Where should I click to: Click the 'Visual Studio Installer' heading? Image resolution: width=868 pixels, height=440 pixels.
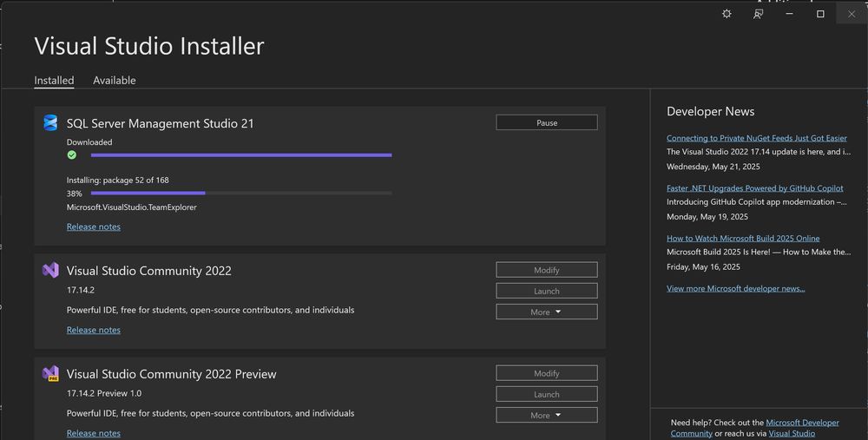149,45
